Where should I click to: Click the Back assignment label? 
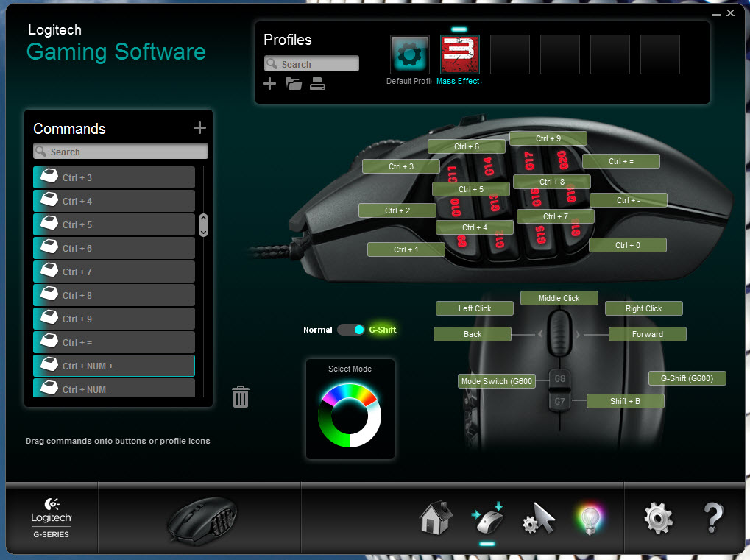(473, 334)
